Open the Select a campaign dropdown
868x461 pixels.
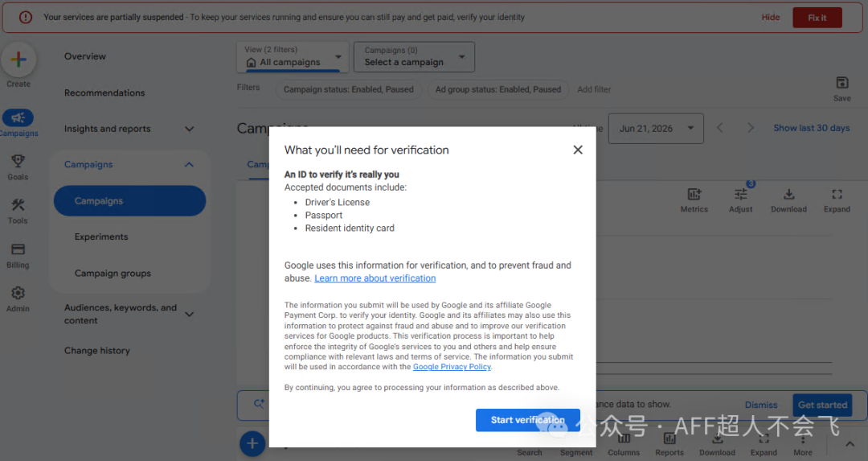[414, 56]
